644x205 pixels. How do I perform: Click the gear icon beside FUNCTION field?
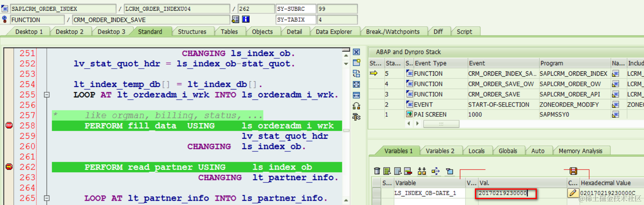point(5,19)
